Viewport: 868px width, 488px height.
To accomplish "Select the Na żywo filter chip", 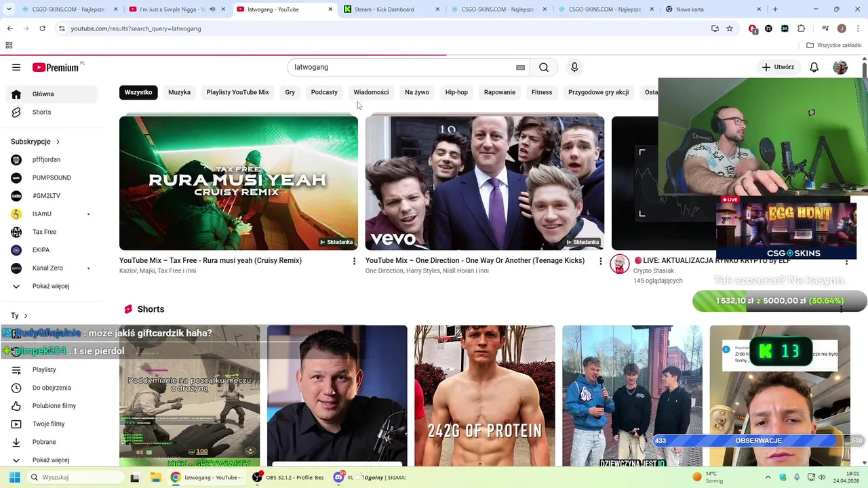I will [417, 92].
